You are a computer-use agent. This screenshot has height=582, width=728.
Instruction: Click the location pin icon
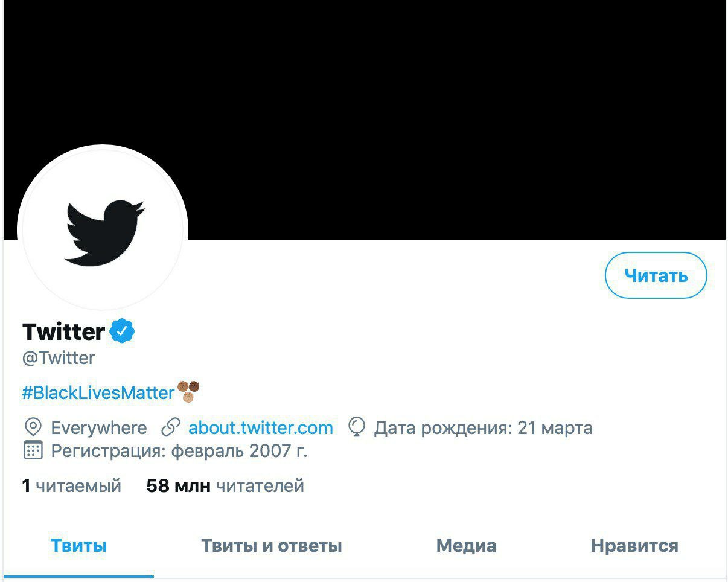pos(33,428)
